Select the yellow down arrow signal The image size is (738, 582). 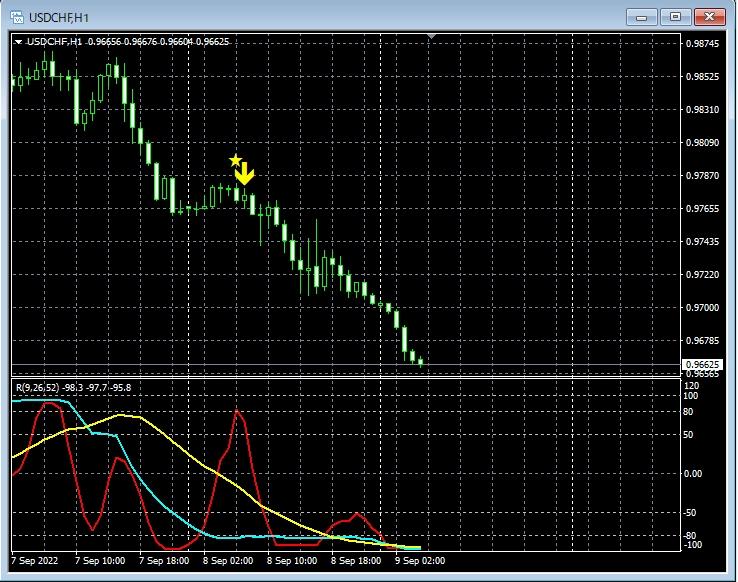[245, 175]
